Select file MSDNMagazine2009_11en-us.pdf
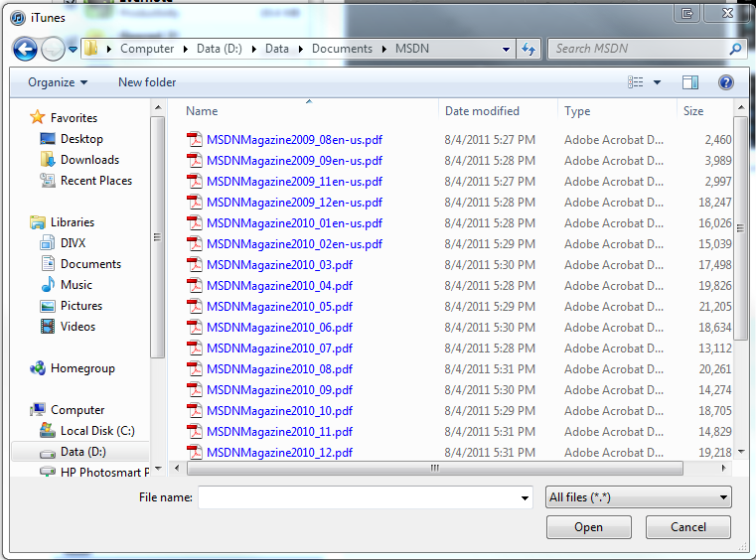Screen dimensions: 756x560 coord(294,181)
